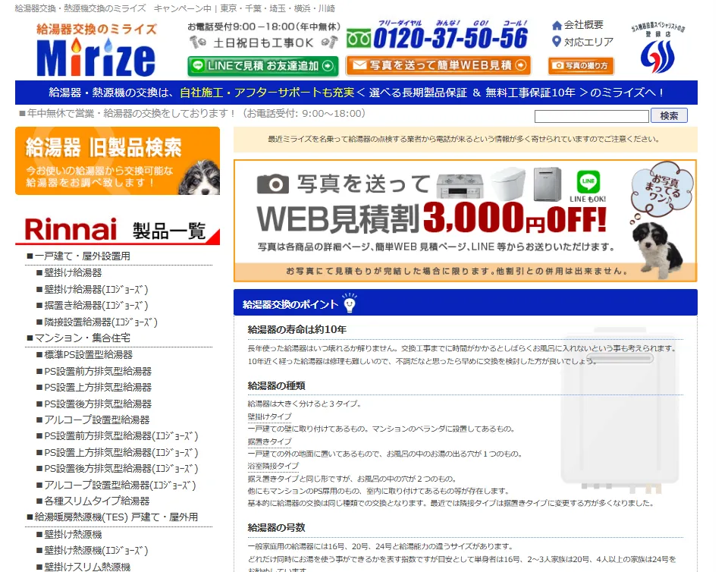Screen dimensions: 728x572
Task: Click the green LINE icon in banner
Action: point(588,182)
